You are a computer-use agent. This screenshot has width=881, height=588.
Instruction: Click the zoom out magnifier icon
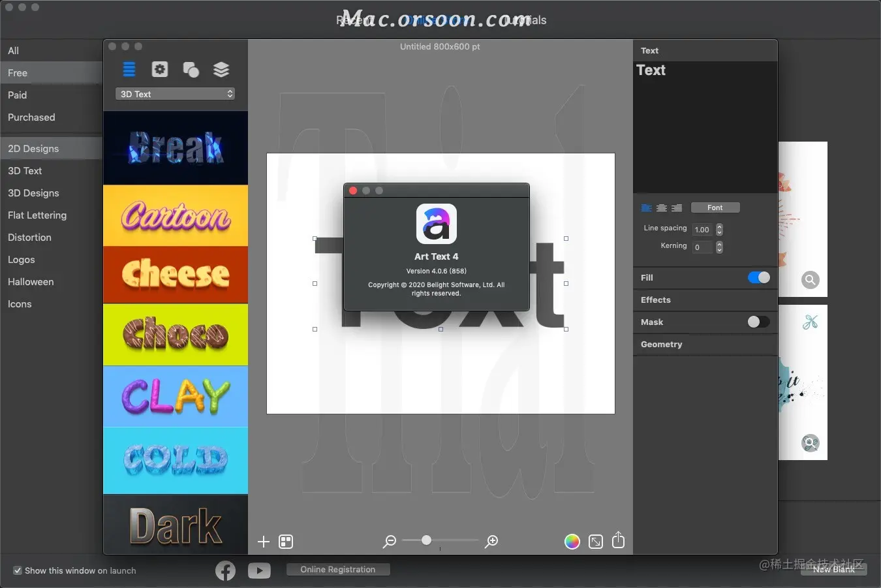point(390,541)
